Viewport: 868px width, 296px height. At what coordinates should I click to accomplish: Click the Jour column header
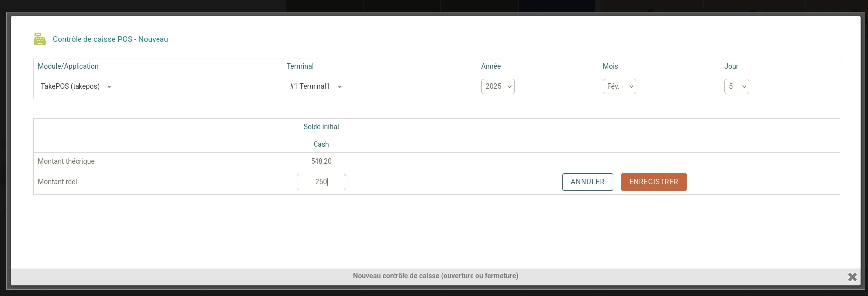point(731,66)
